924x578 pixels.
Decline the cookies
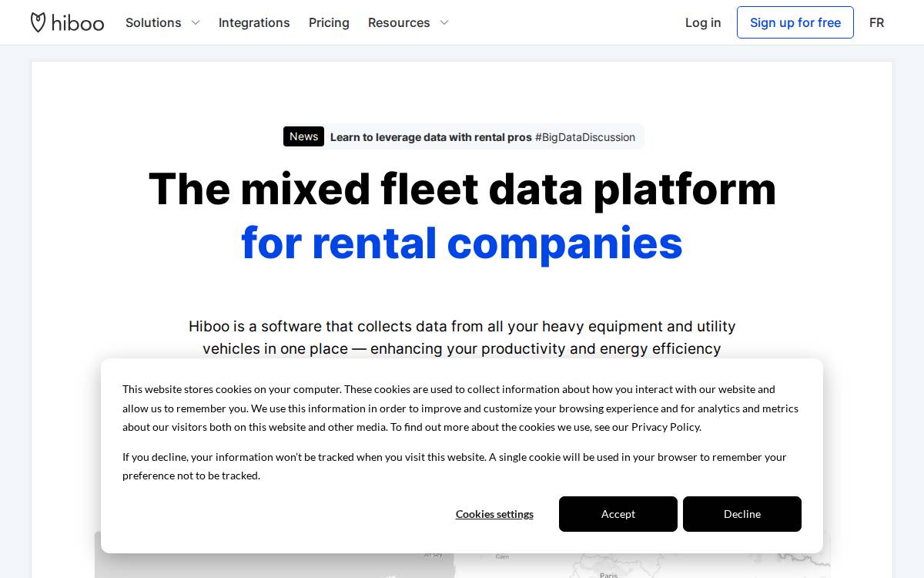742,514
